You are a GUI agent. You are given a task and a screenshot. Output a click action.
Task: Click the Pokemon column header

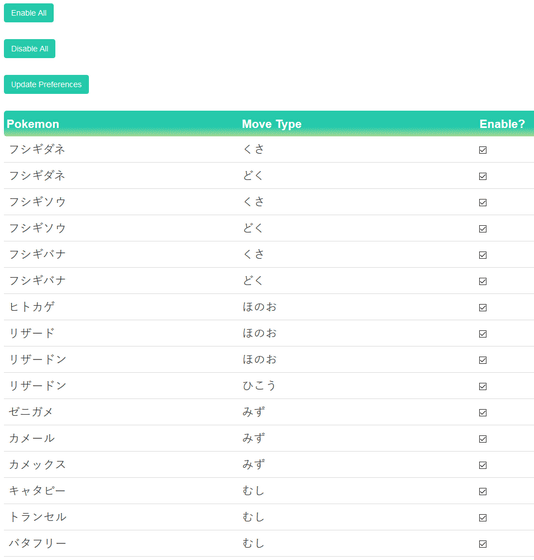pyautogui.click(x=33, y=124)
